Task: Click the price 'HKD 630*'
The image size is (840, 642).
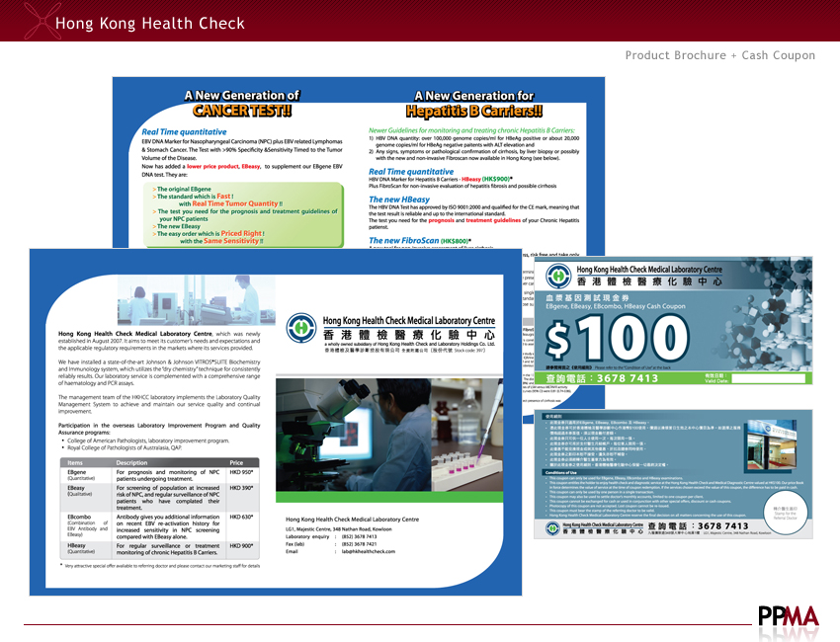Action: pyautogui.click(x=241, y=517)
